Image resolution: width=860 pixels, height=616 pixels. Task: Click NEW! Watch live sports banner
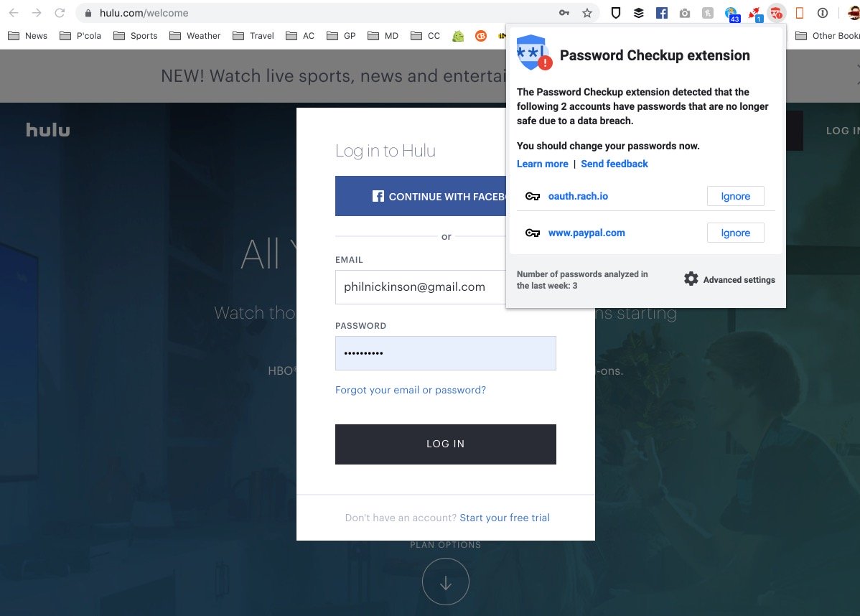point(334,75)
